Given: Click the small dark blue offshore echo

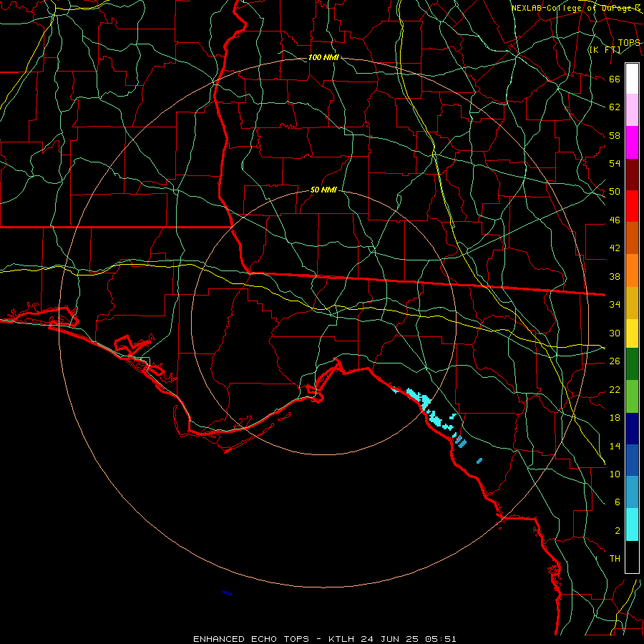Looking at the screenshot, I should 227,593.
